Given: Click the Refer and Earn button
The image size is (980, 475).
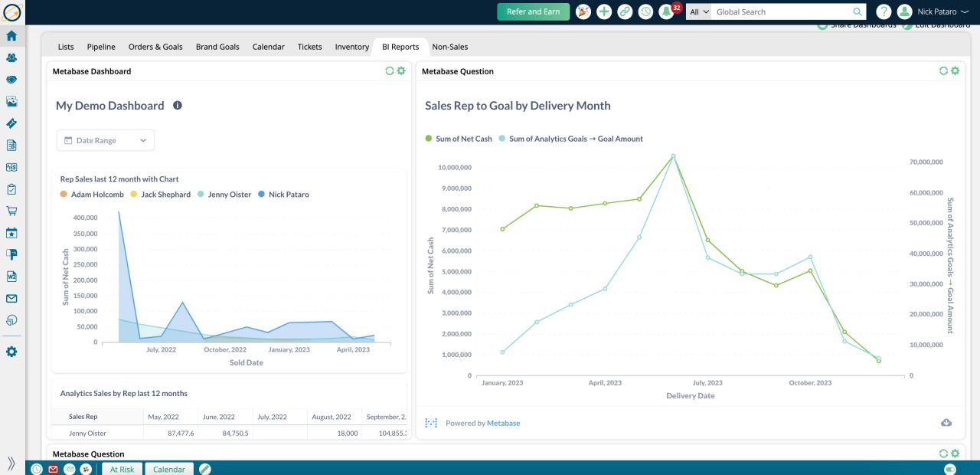Looking at the screenshot, I should [533, 12].
